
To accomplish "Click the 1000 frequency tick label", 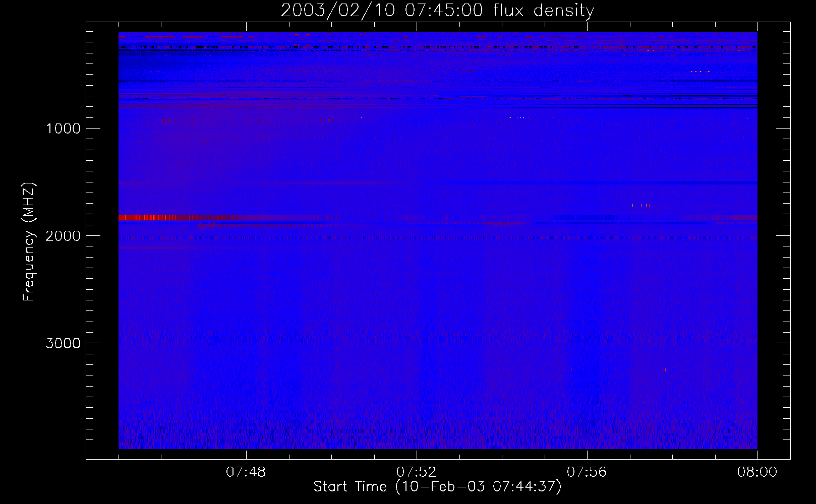I will [63, 129].
